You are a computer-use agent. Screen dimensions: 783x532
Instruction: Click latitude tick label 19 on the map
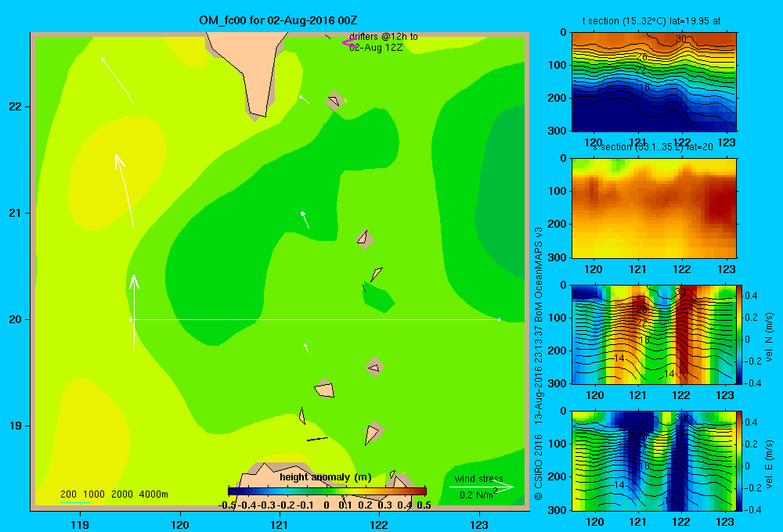pos(16,426)
